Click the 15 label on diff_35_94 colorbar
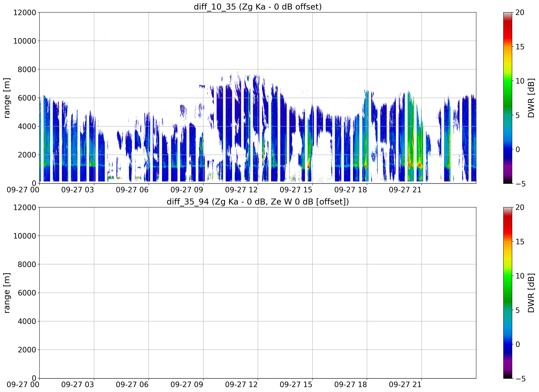This screenshot has width=539, height=392. [520, 242]
